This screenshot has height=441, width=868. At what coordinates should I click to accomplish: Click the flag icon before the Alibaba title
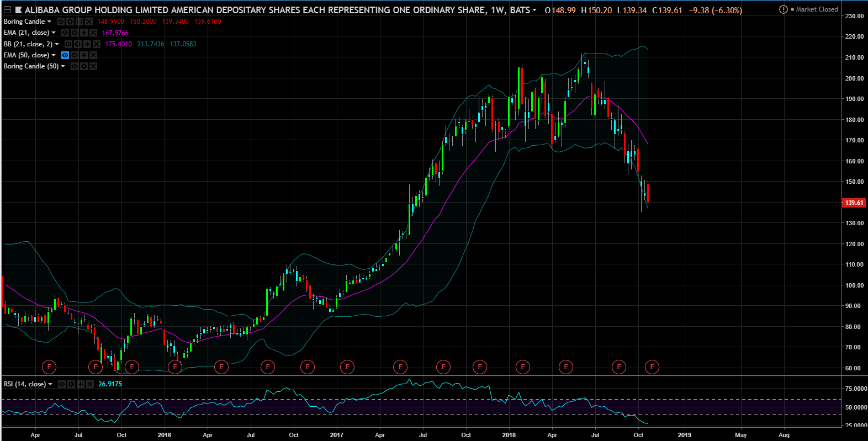pyautogui.click(x=19, y=10)
